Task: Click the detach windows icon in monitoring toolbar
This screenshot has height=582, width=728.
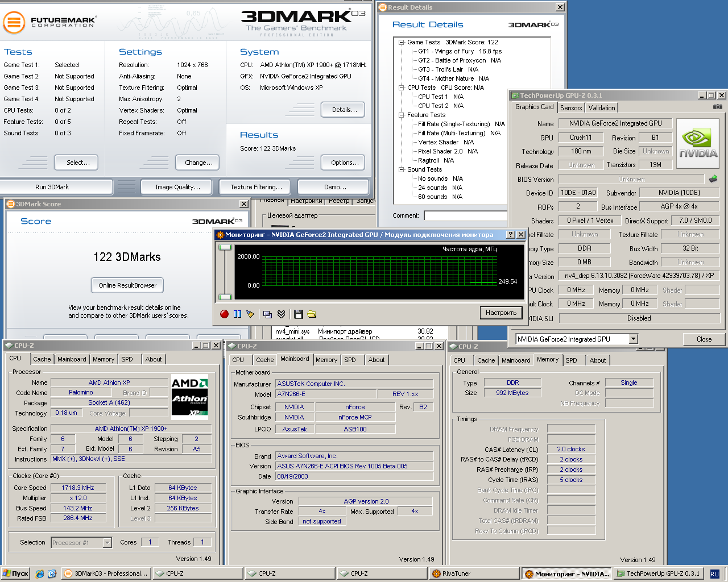Action: coord(267,314)
